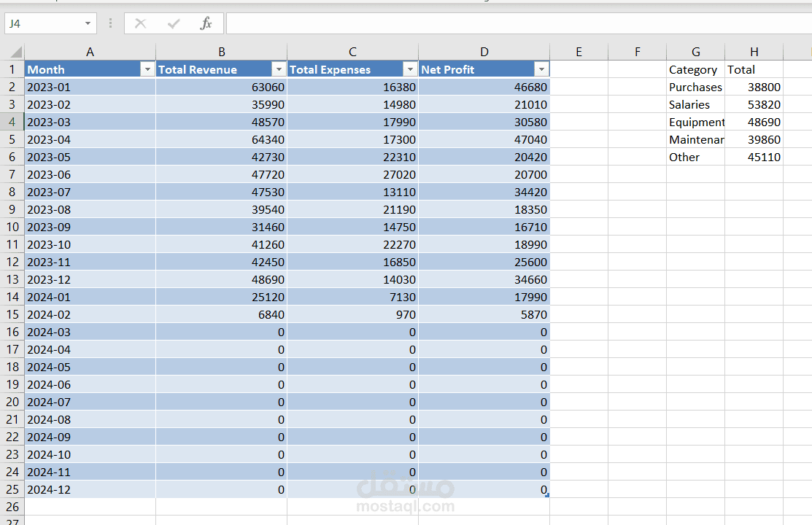Viewport: 812px width, 525px height.
Task: Click the formula bar vertical dots handle
Action: coord(110,23)
